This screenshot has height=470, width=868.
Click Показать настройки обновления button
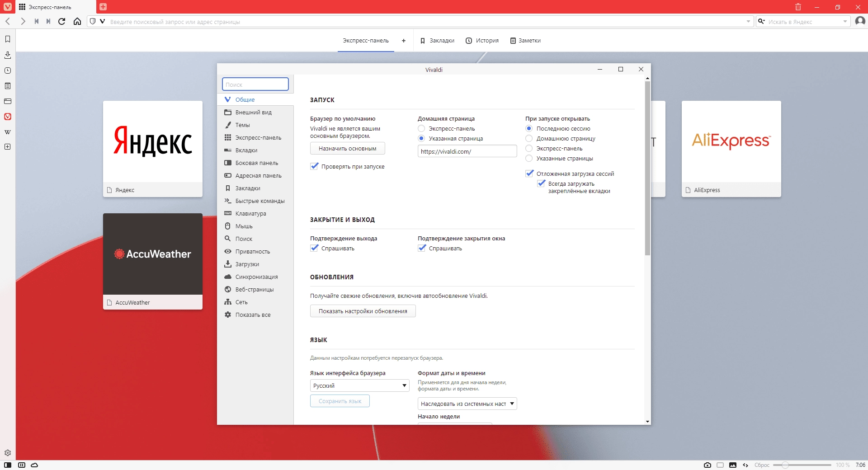[363, 311]
